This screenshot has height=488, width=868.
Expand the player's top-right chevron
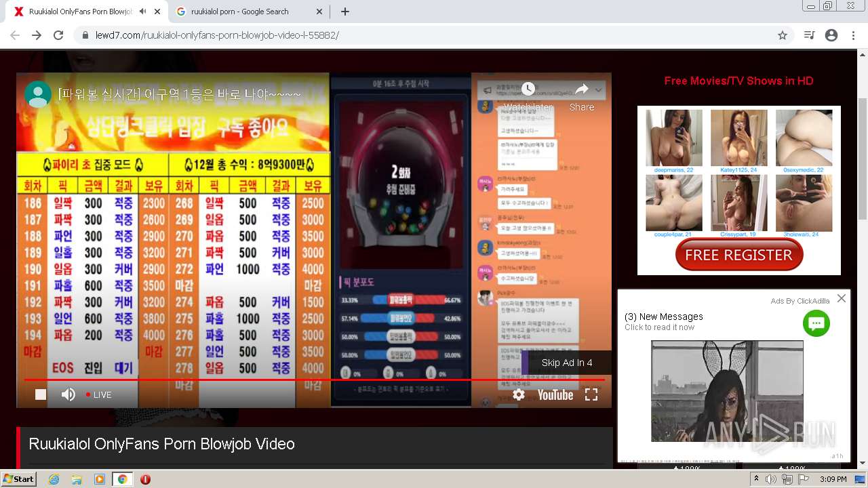click(599, 89)
